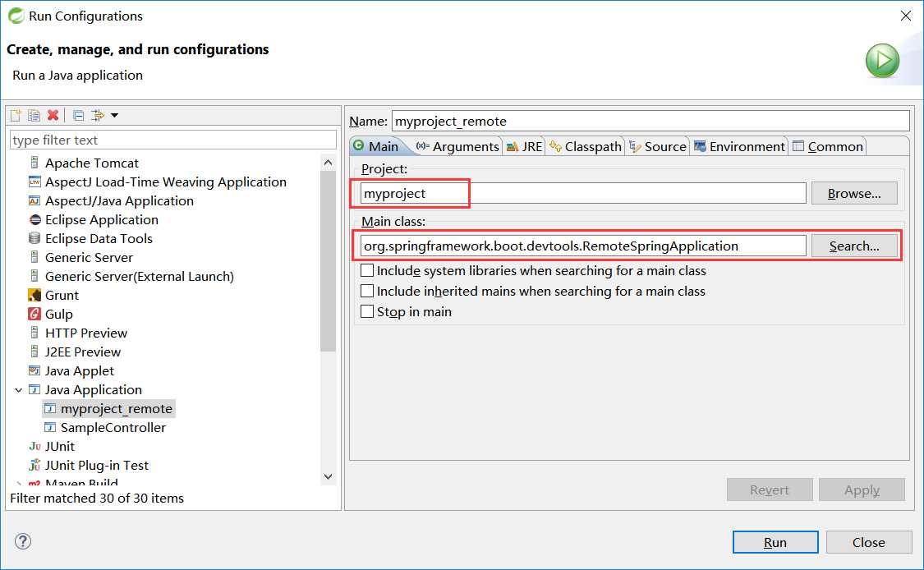Click the Apply button
The height and width of the screenshot is (570, 924).
pos(862,490)
